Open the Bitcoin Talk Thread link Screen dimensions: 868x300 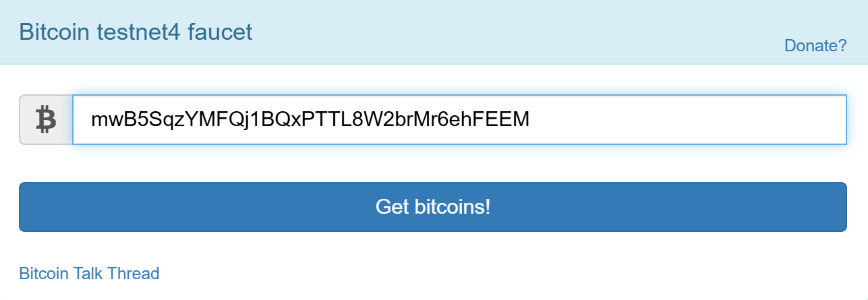(x=89, y=273)
